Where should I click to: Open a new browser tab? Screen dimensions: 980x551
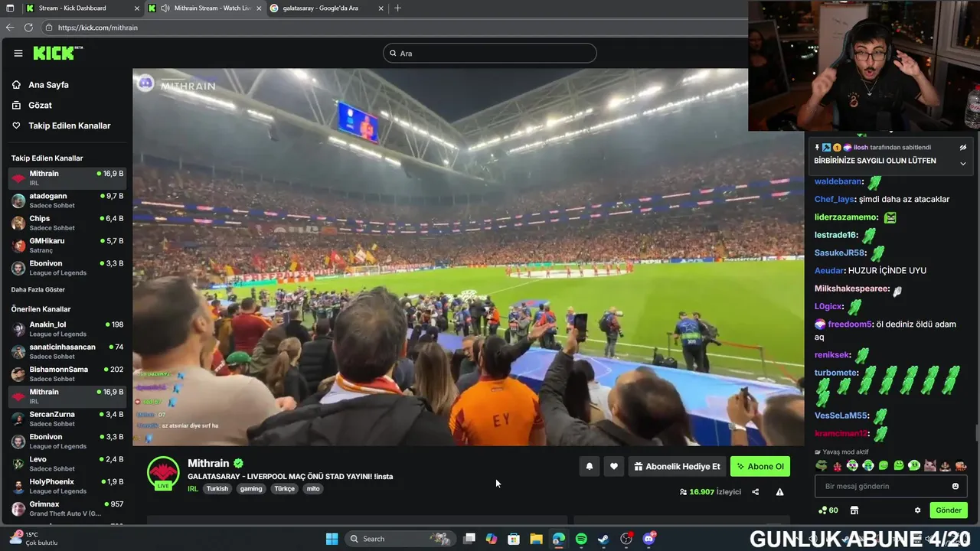[397, 8]
